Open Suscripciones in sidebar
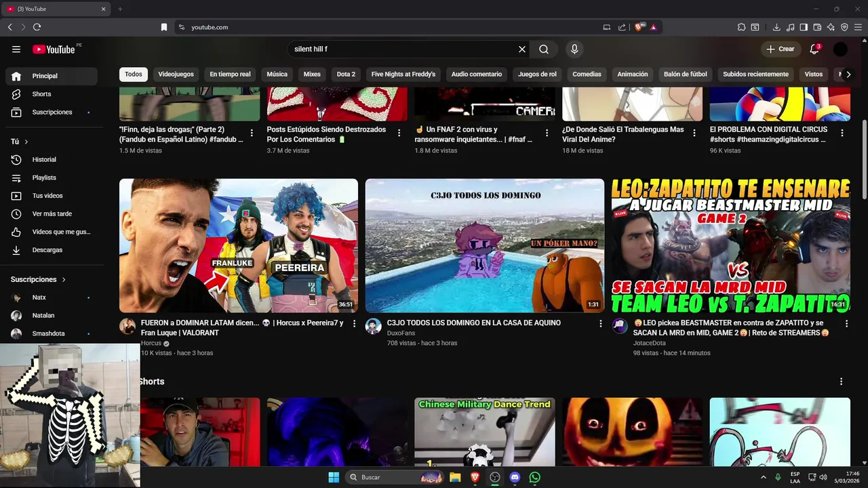The height and width of the screenshot is (488, 868). point(52,112)
